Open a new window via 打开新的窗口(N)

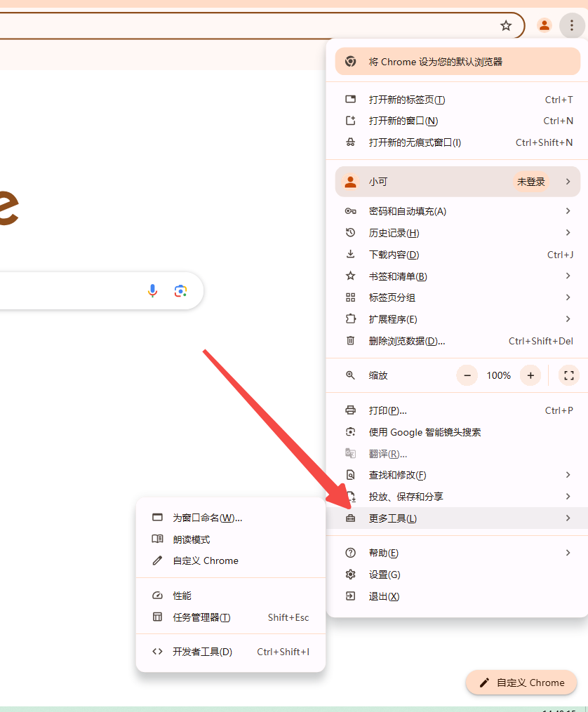pyautogui.click(x=457, y=121)
